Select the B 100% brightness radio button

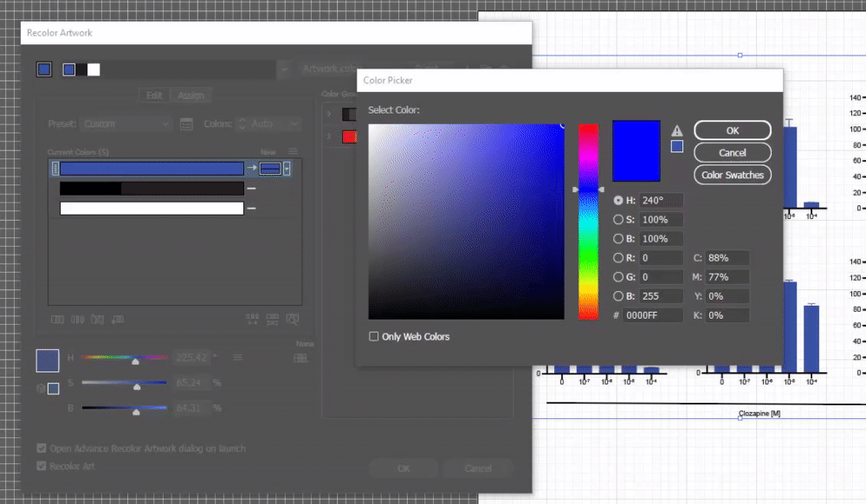618,238
